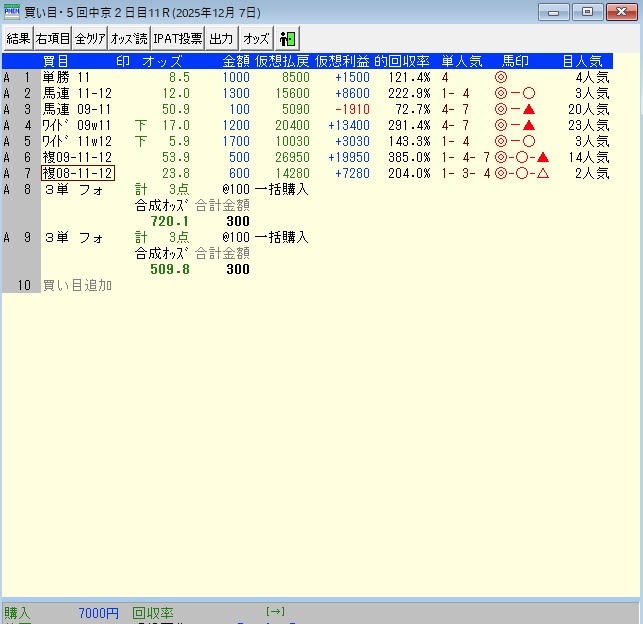Click the ◎－▲ horse marks in row 3
This screenshot has height=624, width=643.
pyautogui.click(x=515, y=109)
